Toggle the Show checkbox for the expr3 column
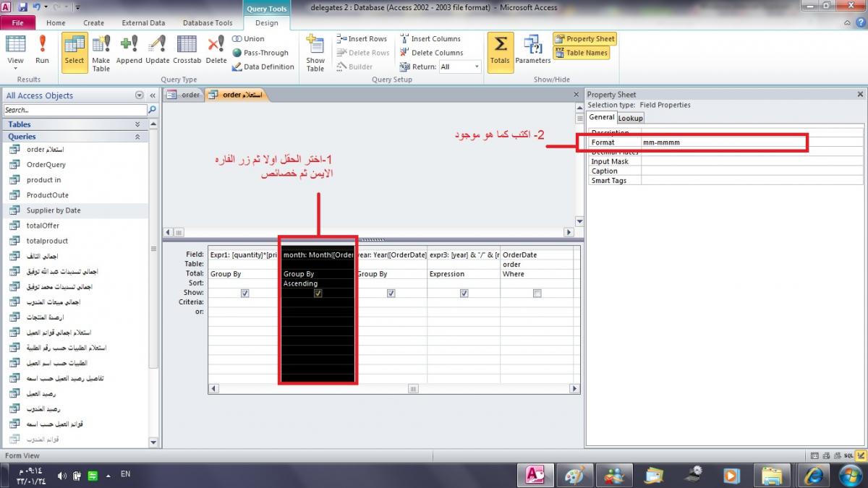Image resolution: width=868 pixels, height=488 pixels. pyautogui.click(x=464, y=293)
